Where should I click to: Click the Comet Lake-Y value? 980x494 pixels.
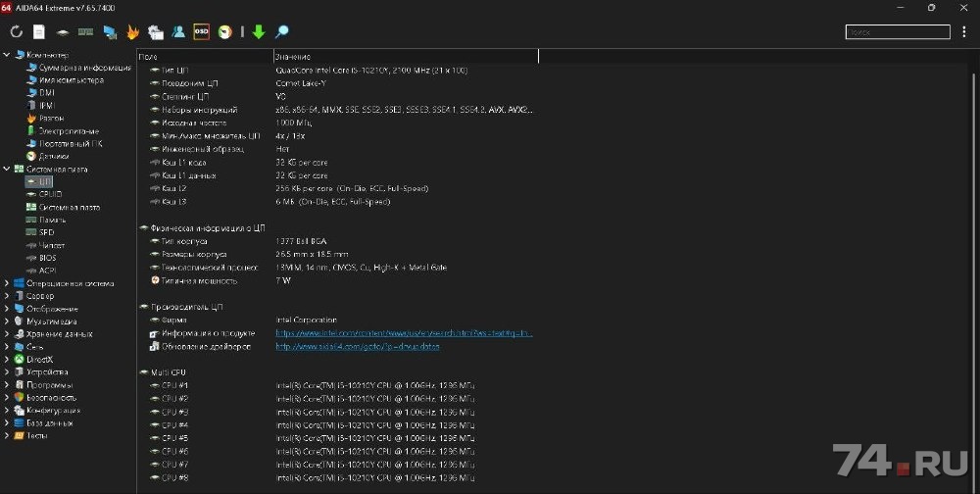tap(301, 83)
